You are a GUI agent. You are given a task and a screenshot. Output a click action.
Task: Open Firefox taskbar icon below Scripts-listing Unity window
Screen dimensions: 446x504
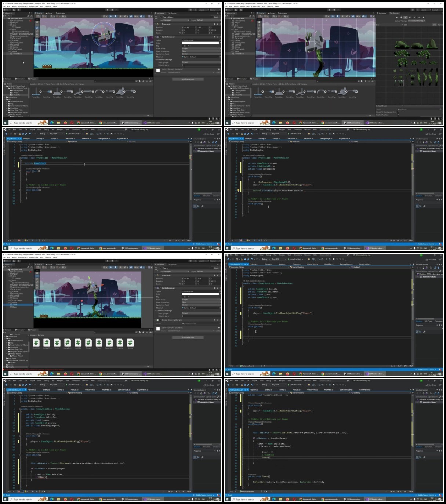(x=65, y=374)
